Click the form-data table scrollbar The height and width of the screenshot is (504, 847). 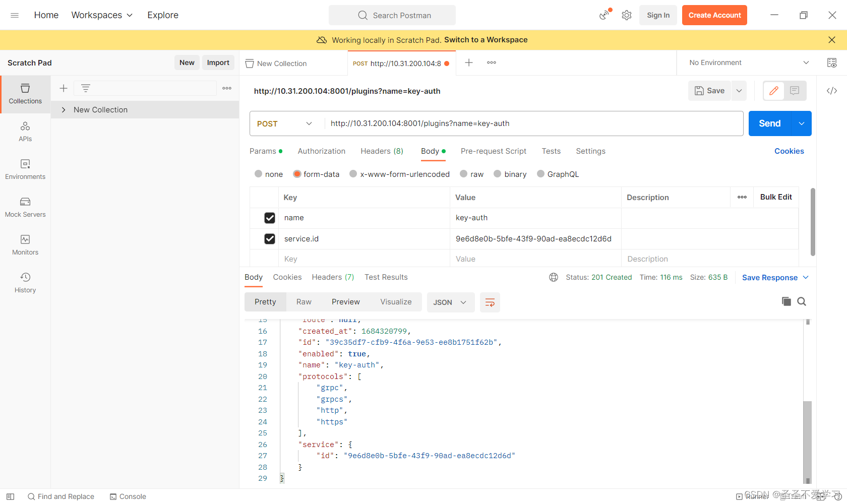click(x=813, y=222)
